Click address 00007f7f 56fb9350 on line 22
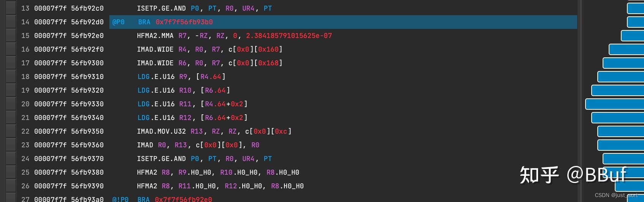 click(69, 131)
